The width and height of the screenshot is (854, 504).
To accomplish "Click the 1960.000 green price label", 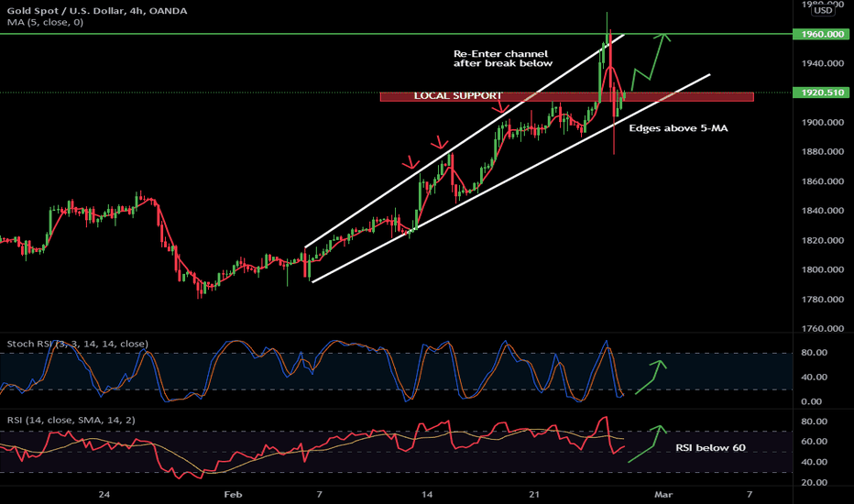I will click(x=823, y=34).
